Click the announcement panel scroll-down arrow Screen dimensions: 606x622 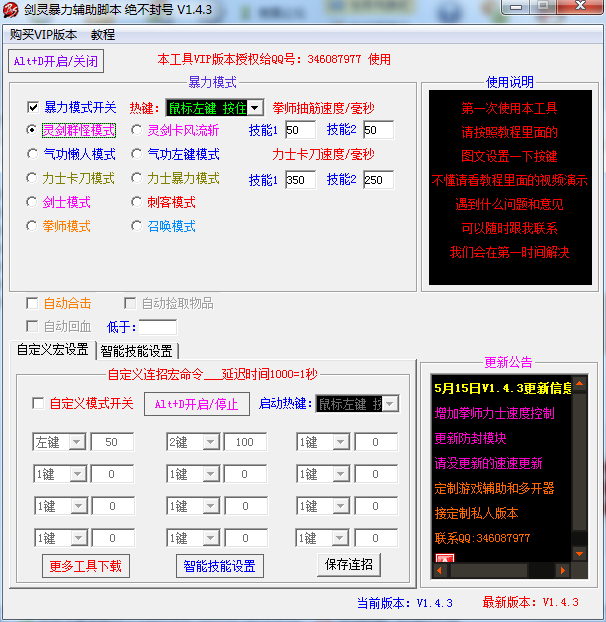click(x=578, y=552)
